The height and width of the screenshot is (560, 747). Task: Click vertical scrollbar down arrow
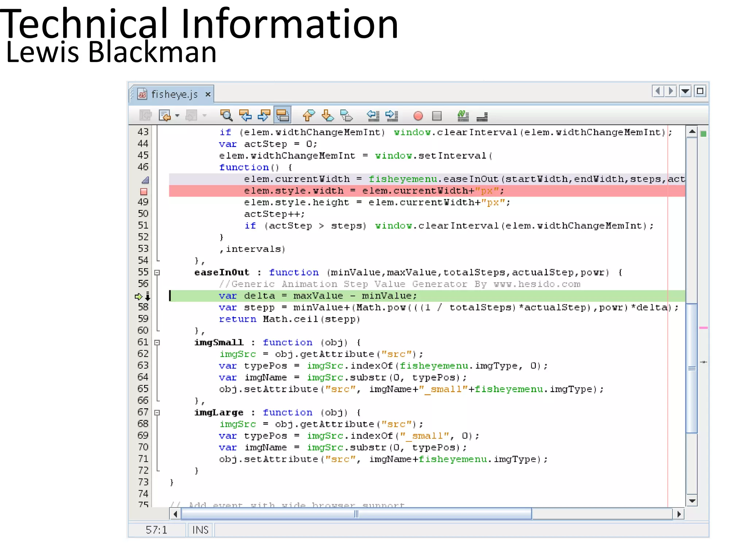pyautogui.click(x=692, y=501)
